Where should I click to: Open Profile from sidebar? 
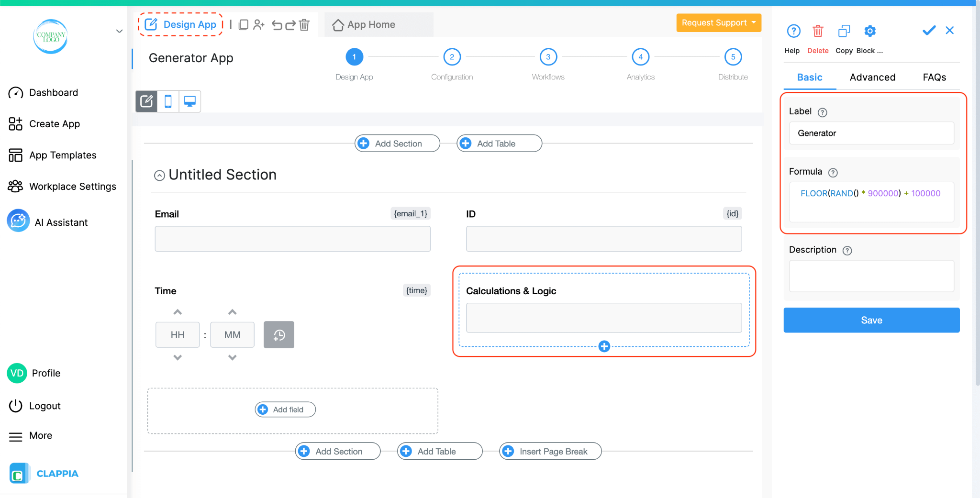tap(34, 373)
